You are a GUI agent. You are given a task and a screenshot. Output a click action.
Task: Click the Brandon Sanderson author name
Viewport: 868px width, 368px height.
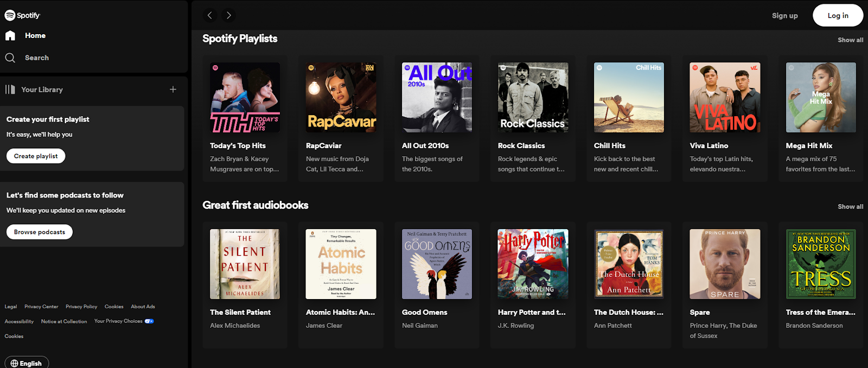pos(814,326)
